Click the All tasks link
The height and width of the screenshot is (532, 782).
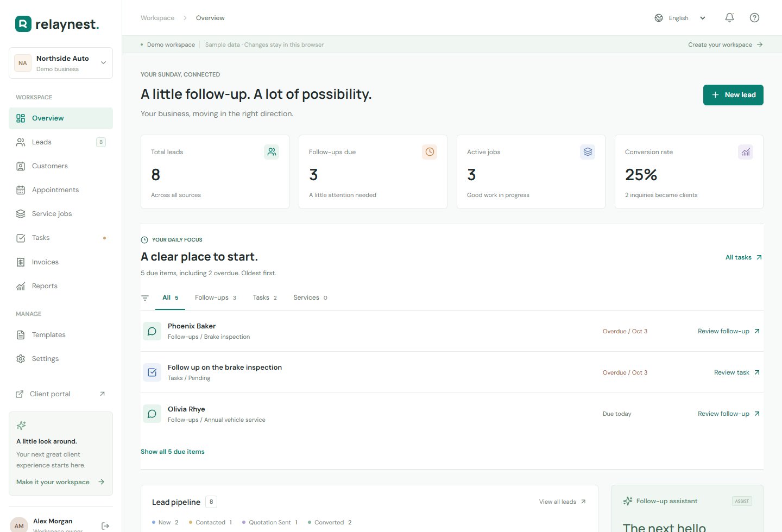pyautogui.click(x=743, y=257)
